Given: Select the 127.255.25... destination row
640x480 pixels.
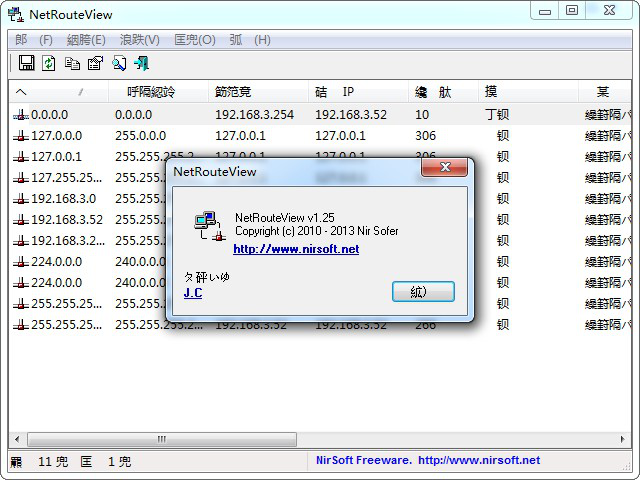Looking at the screenshot, I should point(67,178).
